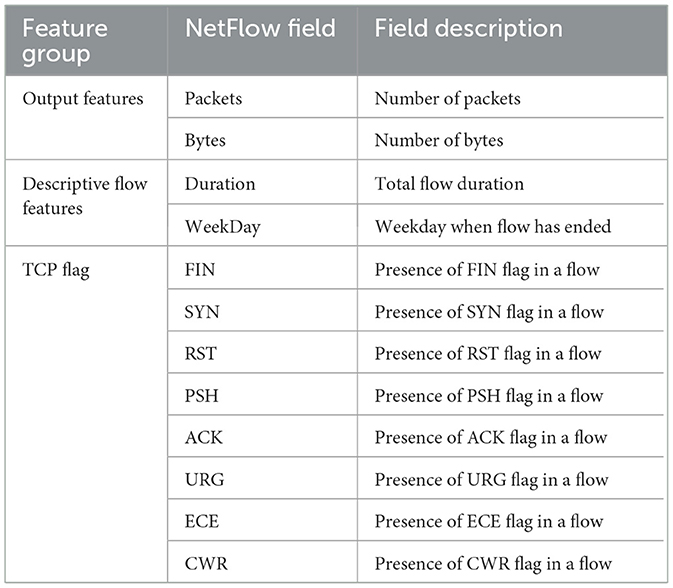Click the Packets field cell
Viewport: 673px width, 588px height.
coord(214,98)
